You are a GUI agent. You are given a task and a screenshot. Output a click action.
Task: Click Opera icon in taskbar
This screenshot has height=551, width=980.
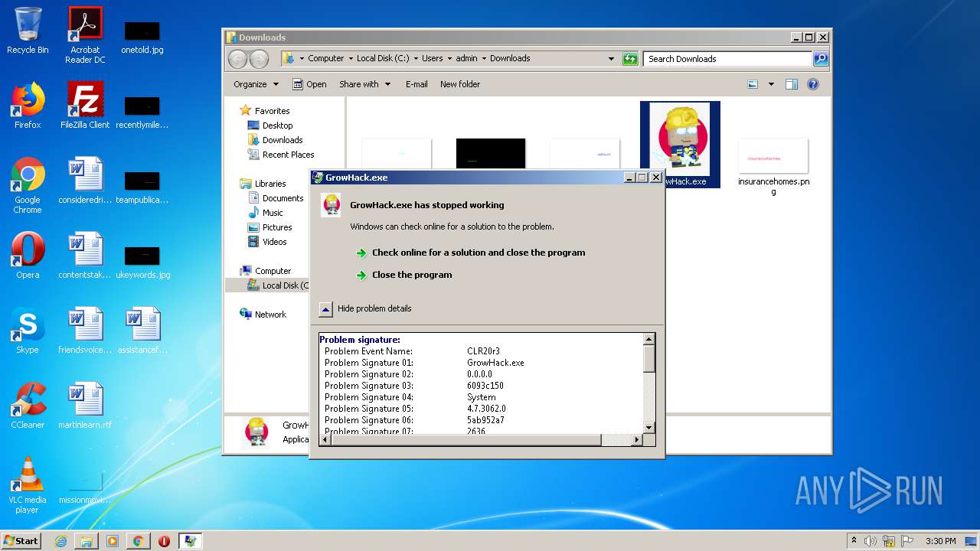[164, 541]
